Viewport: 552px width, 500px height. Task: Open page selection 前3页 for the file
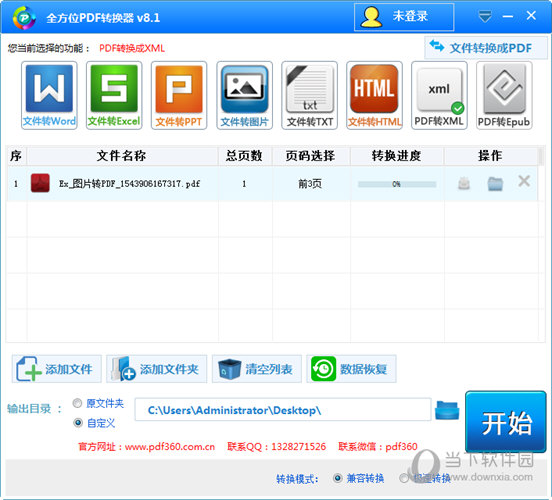pos(310,183)
